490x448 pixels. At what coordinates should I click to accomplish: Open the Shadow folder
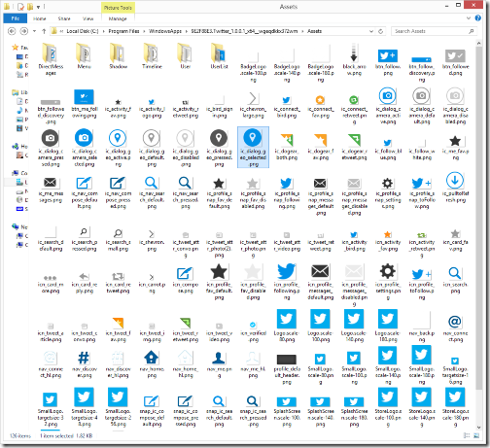(118, 56)
